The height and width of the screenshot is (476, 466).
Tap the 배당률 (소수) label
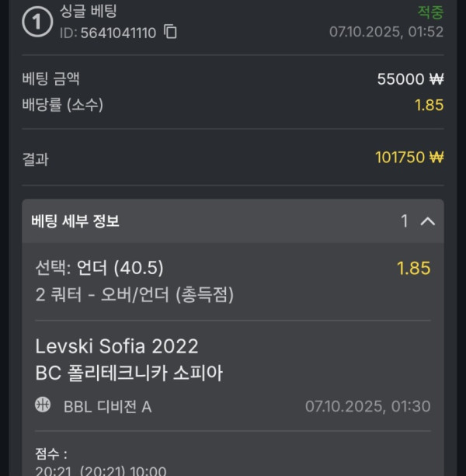(64, 104)
